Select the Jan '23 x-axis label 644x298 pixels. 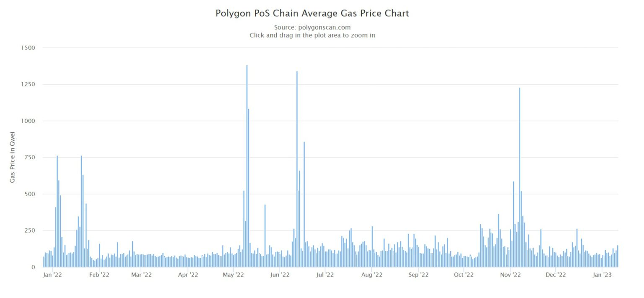point(603,275)
